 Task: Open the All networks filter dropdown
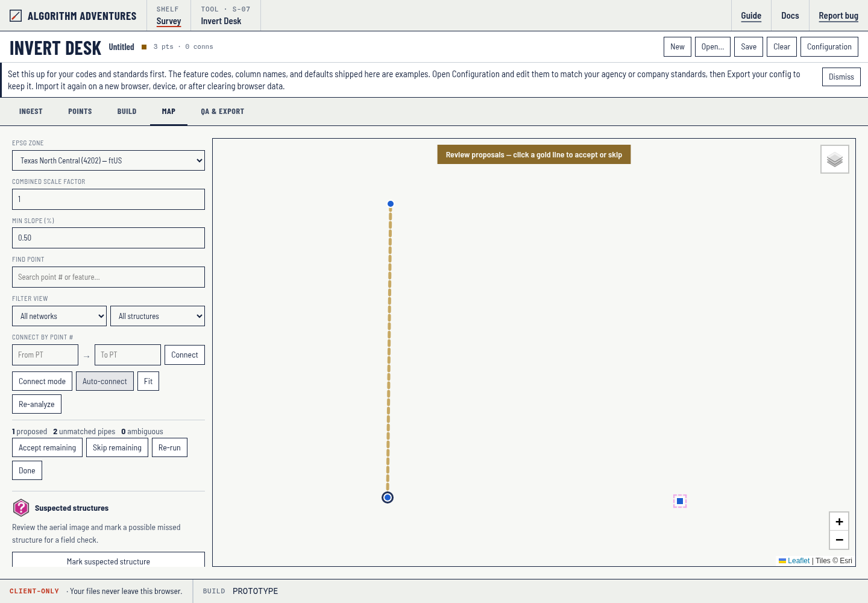59,316
